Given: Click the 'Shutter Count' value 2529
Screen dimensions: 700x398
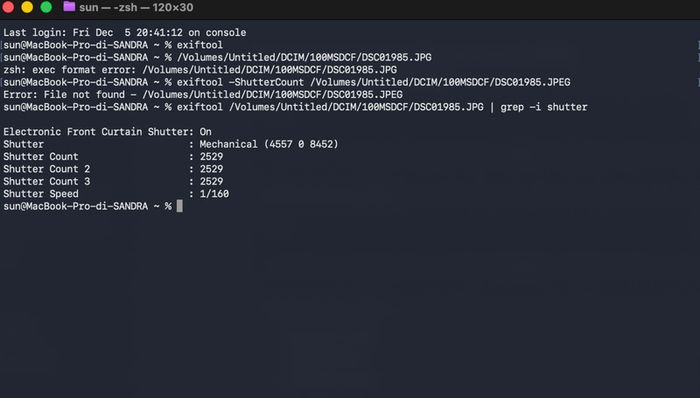Looking at the screenshot, I should click(211, 157).
